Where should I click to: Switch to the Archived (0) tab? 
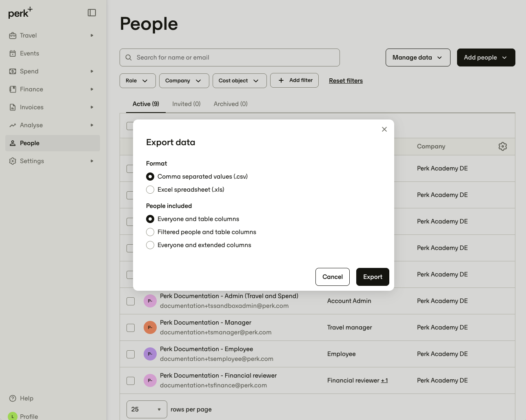(x=231, y=104)
